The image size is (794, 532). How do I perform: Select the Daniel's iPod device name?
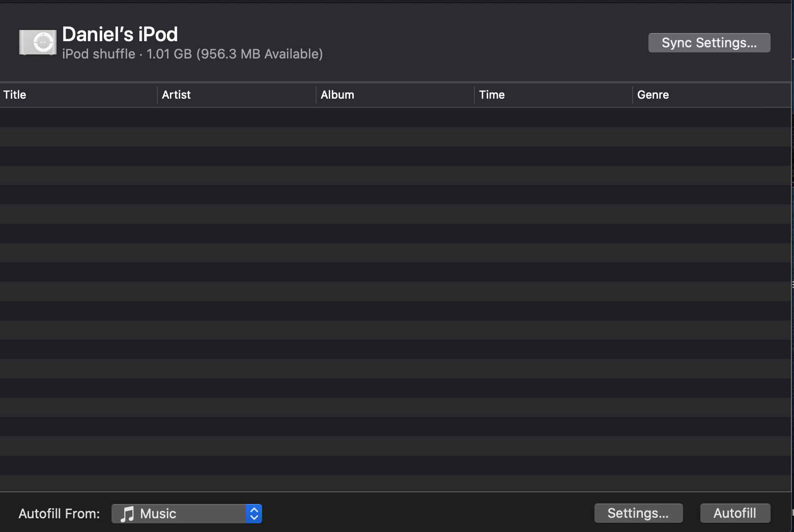click(x=120, y=34)
